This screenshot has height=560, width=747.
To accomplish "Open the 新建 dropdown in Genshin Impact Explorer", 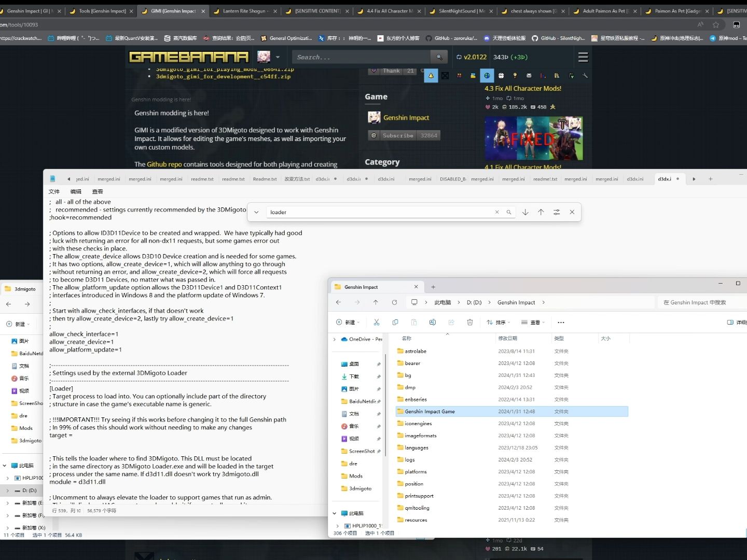I will point(348,323).
